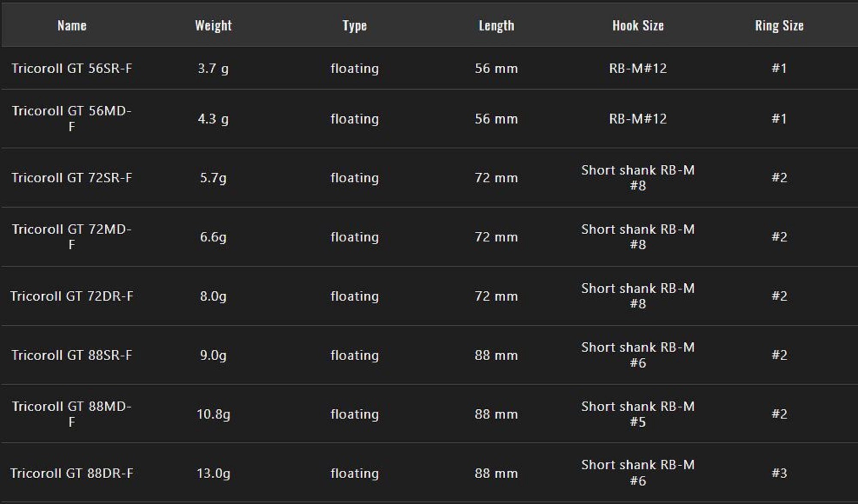Image resolution: width=858 pixels, height=504 pixels.
Task: Click the Tricoroll GT 88SR-F name
Action: coord(72,355)
